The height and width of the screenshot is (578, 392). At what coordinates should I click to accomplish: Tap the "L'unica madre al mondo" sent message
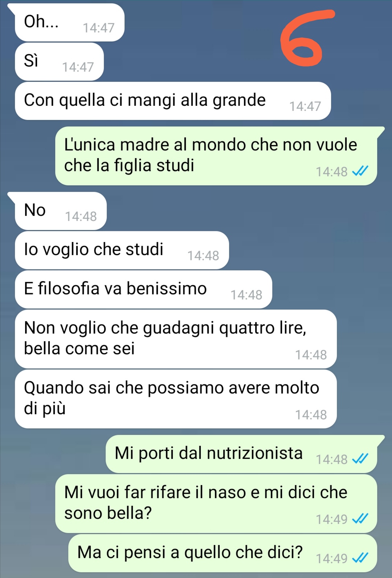pos(216,156)
